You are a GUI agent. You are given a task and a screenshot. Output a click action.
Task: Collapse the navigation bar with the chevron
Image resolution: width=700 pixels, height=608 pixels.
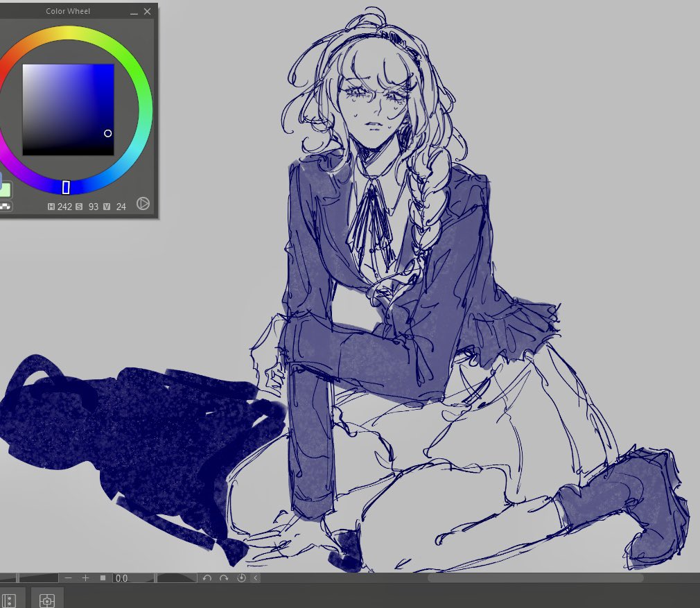256,578
